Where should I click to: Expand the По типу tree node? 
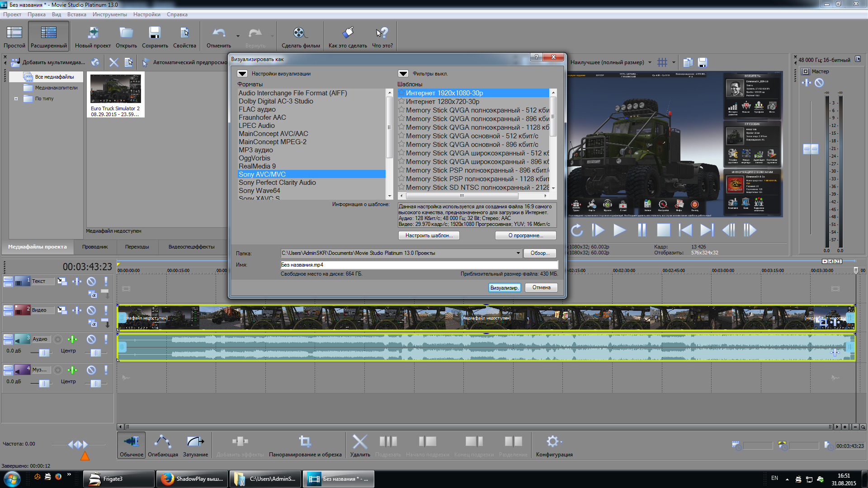[16, 99]
